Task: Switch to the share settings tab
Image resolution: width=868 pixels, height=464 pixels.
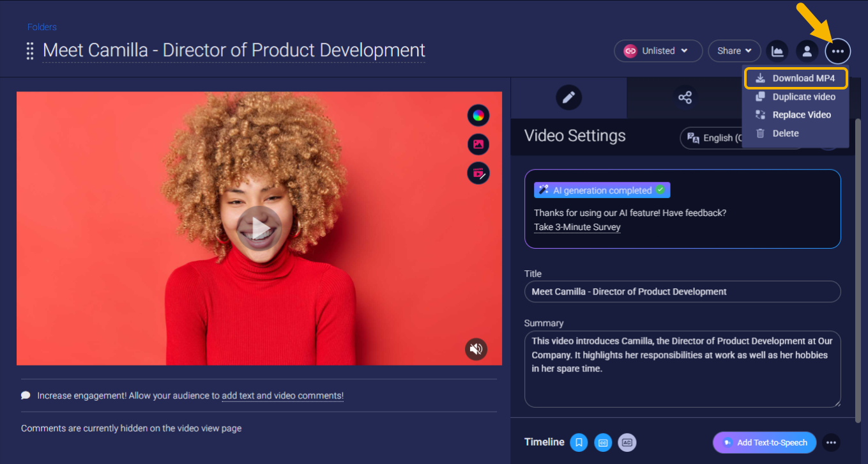Action: tap(685, 98)
